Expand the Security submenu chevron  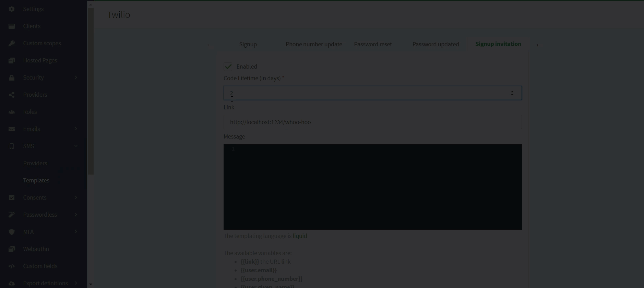[76, 77]
